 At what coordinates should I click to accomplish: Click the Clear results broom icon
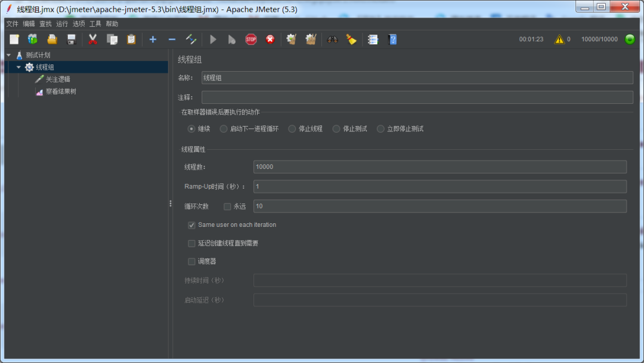point(292,39)
